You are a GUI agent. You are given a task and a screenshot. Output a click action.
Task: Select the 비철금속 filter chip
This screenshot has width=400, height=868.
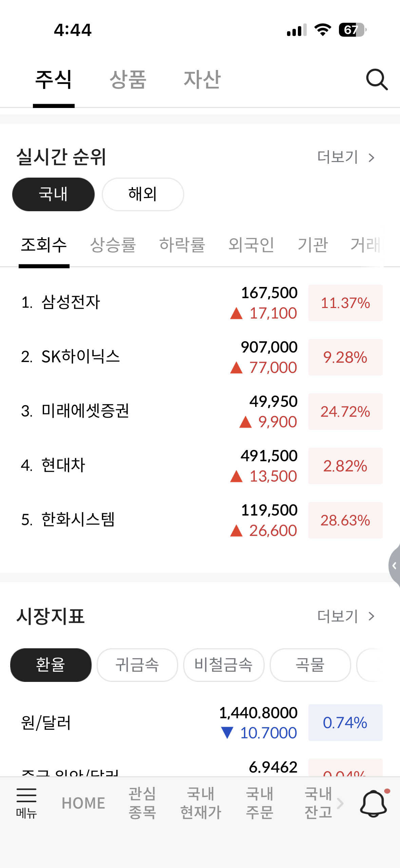pos(224,665)
